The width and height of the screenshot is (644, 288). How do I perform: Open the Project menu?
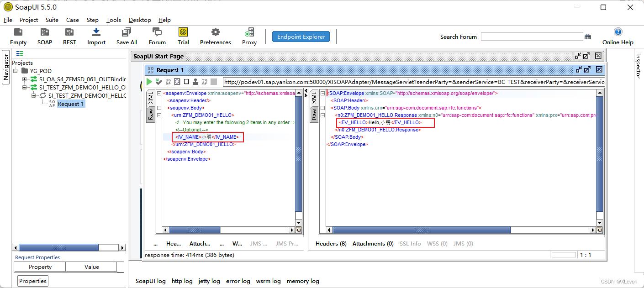click(x=29, y=20)
